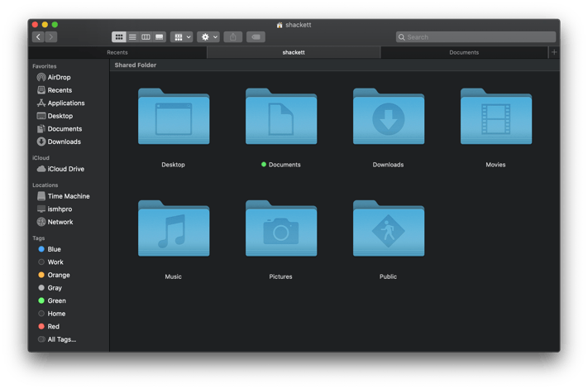588x389 pixels.
Task: Go forward with the right arrow button
Action: click(51, 36)
